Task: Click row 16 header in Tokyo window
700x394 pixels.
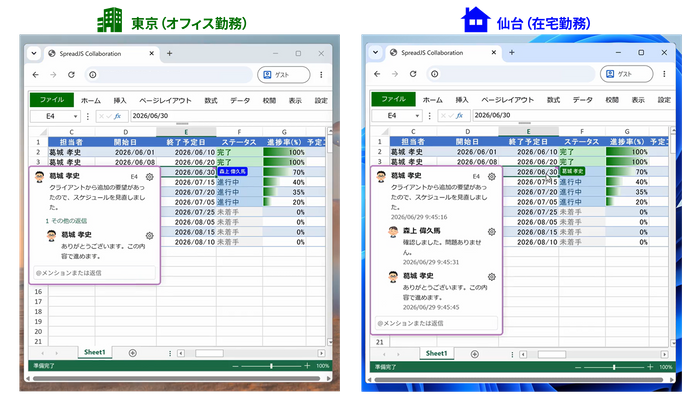Action: [x=39, y=292]
